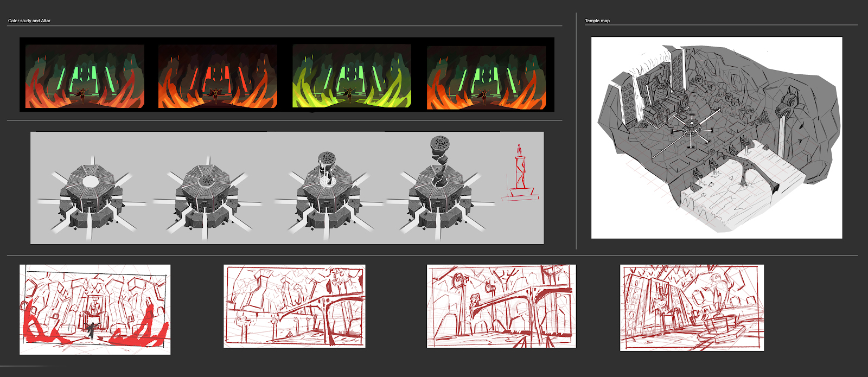This screenshot has height=377, width=868.
Task: Choose the rightmost color study thumbnail
Action: tap(486, 76)
